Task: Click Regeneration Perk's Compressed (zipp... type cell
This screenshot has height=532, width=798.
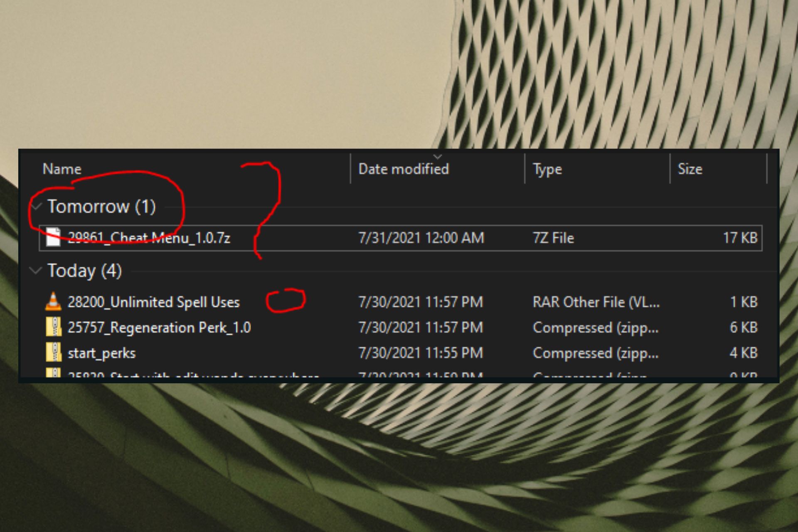Action: [x=596, y=328]
